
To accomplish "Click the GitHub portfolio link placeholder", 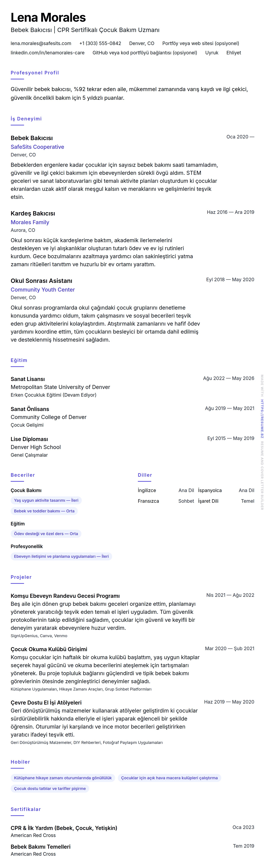I will [x=145, y=53].
